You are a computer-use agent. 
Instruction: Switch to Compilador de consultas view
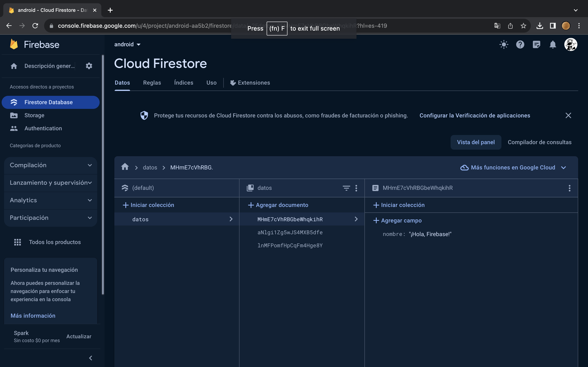539,142
